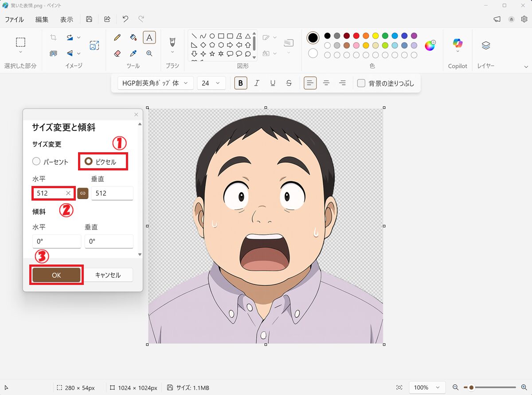The height and width of the screenshot is (395, 532).
Task: Select the パーセント radio button
Action: 37,162
